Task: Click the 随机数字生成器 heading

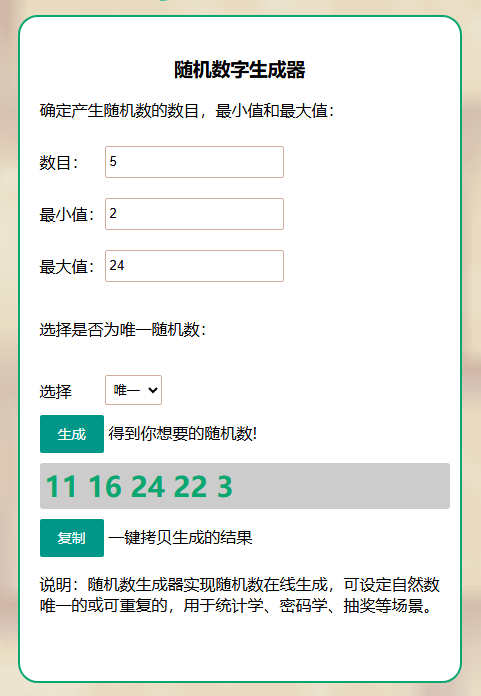Action: pyautogui.click(x=240, y=70)
